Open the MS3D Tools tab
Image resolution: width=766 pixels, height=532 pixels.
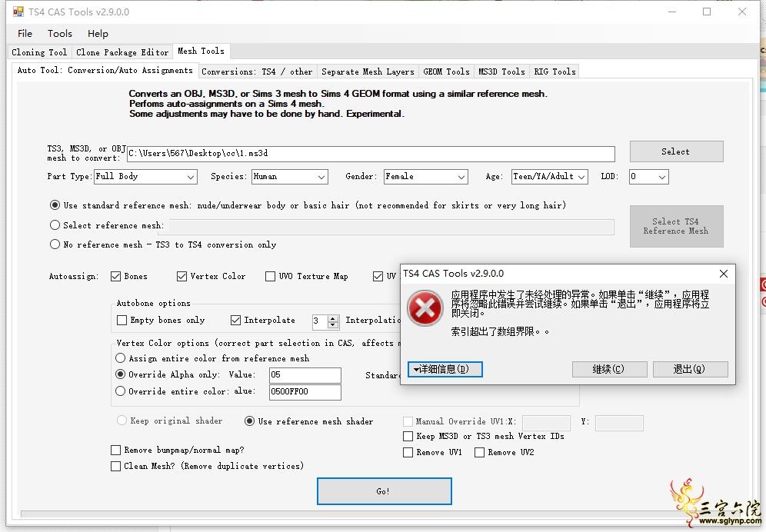(x=501, y=71)
